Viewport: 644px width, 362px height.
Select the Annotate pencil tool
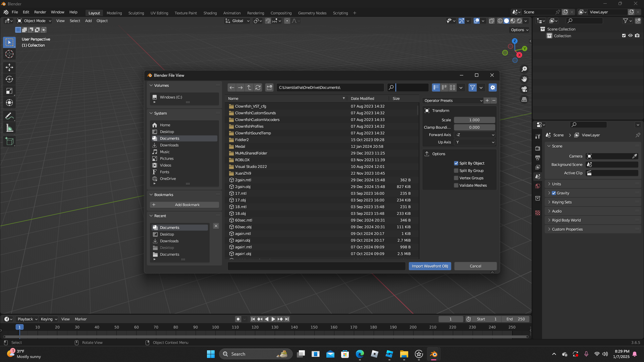[x=9, y=116]
